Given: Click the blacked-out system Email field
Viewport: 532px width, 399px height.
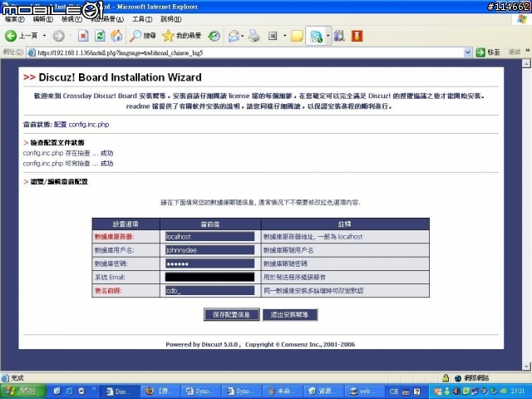Looking at the screenshot, I should 209,277.
